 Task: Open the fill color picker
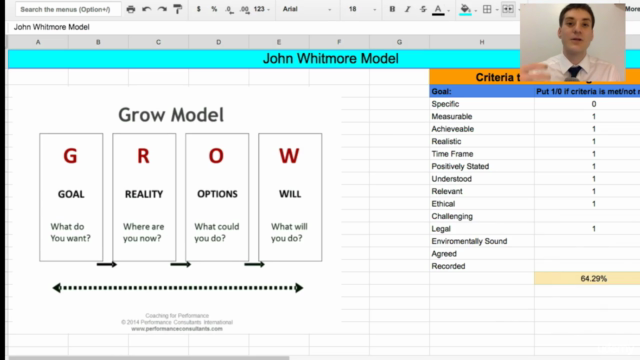pos(465,9)
